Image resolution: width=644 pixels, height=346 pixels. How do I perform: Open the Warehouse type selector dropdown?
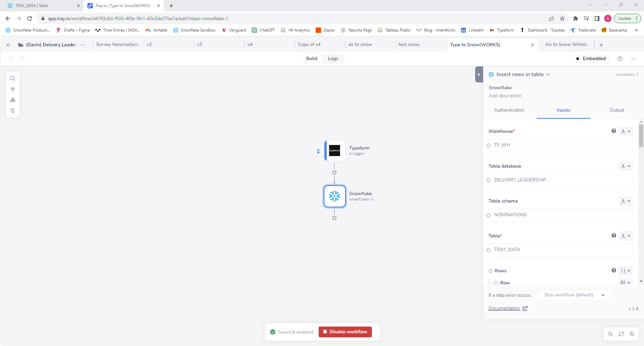[626, 131]
